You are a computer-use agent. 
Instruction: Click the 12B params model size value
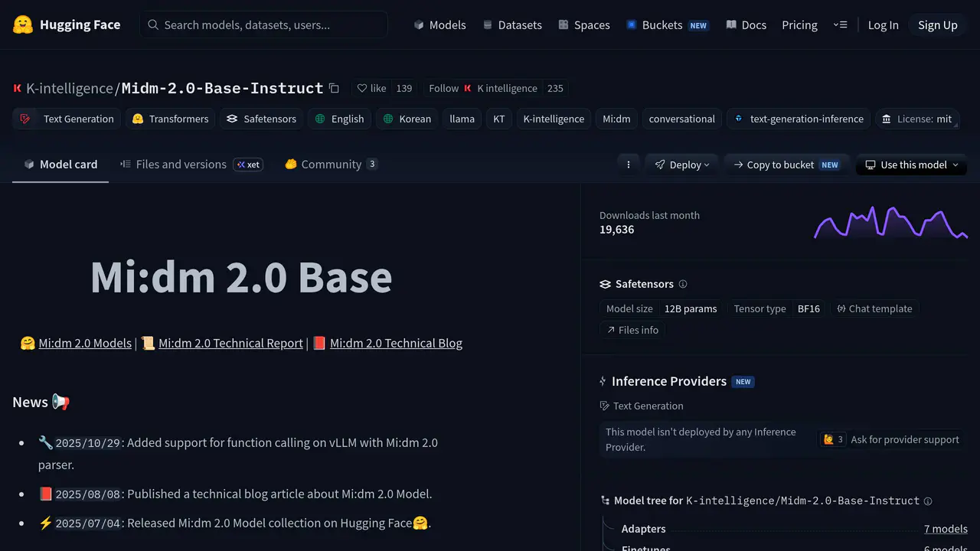691,308
